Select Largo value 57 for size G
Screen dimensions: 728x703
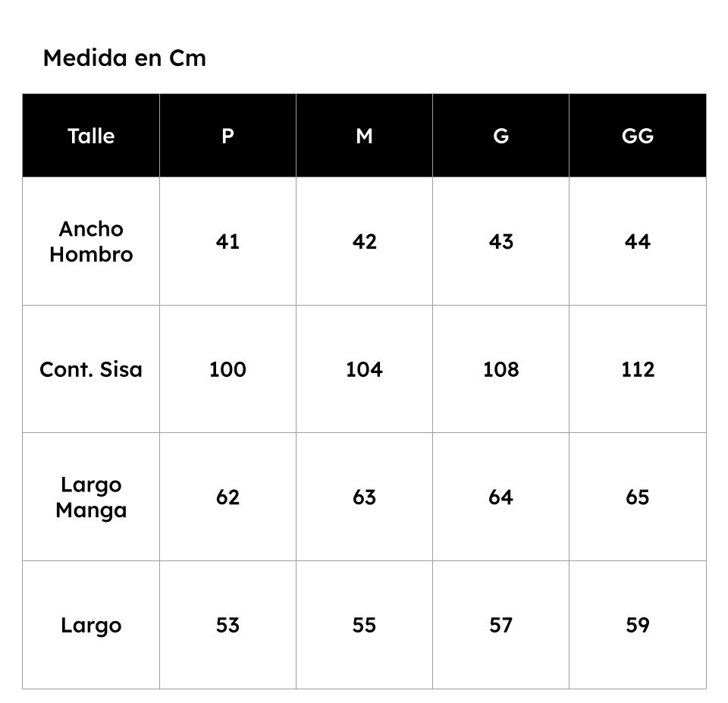500,625
